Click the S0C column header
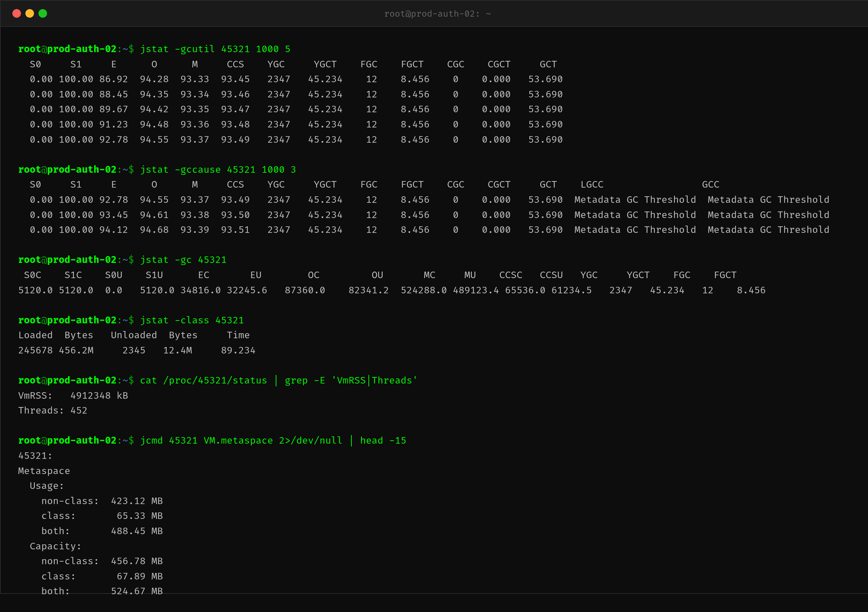 [x=33, y=275]
